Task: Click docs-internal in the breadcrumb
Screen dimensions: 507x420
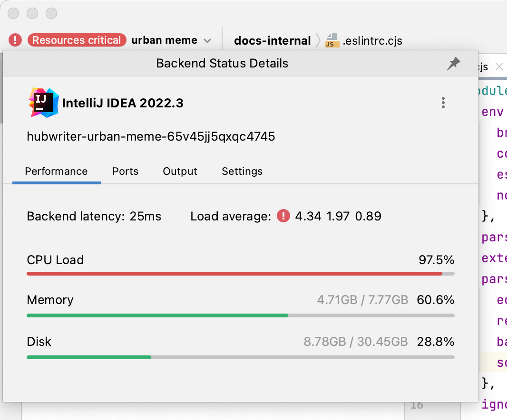Action: click(x=272, y=40)
